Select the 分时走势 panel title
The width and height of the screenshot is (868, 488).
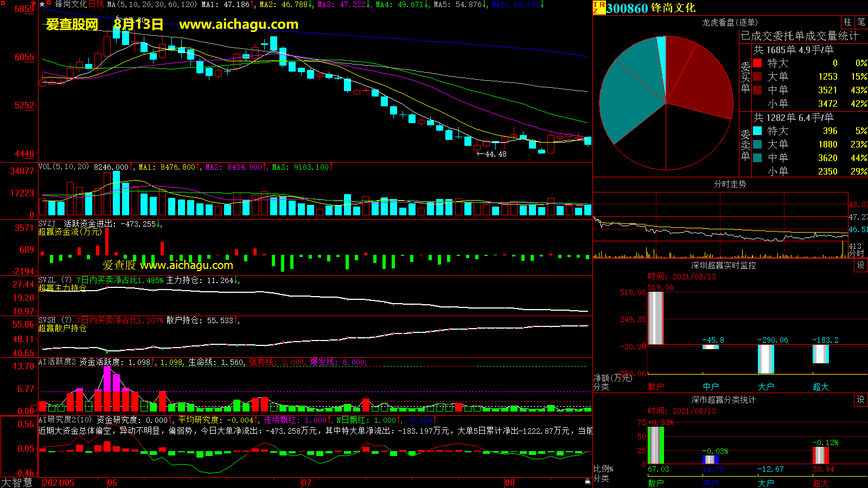730,184
